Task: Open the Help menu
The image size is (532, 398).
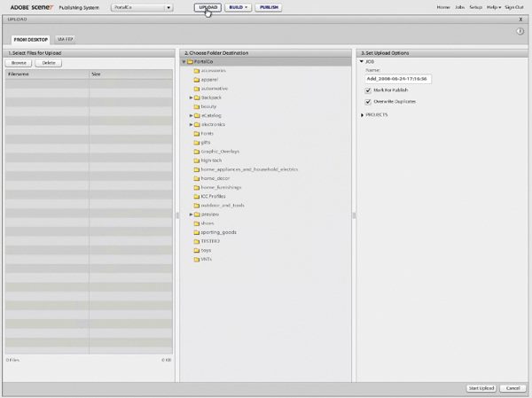Action: [494, 7]
